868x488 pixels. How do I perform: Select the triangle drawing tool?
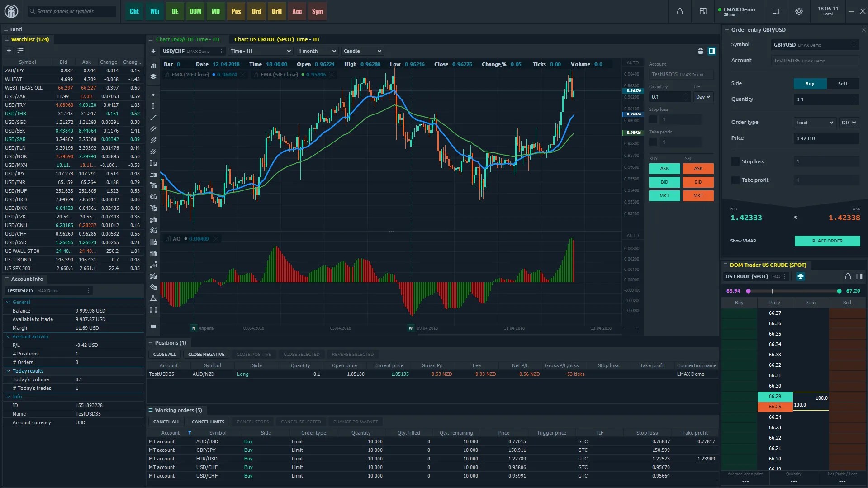153,298
